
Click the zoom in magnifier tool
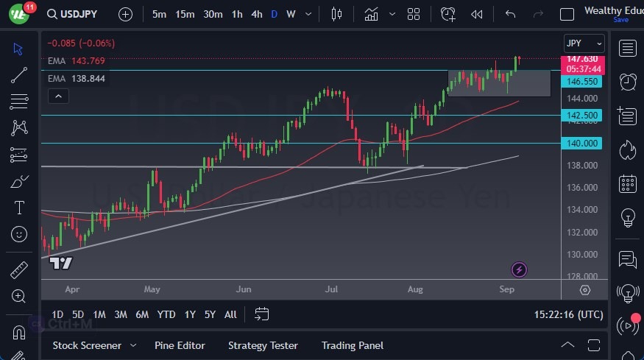[19, 296]
